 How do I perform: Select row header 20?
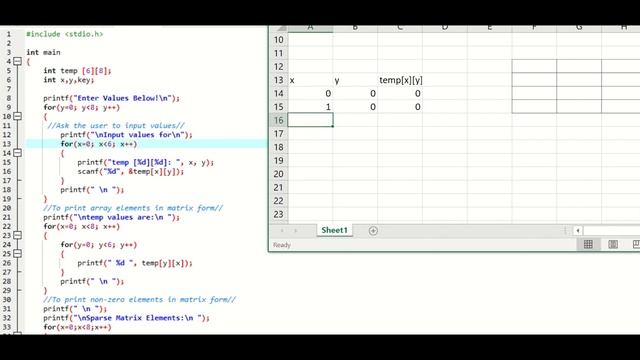tap(278, 174)
